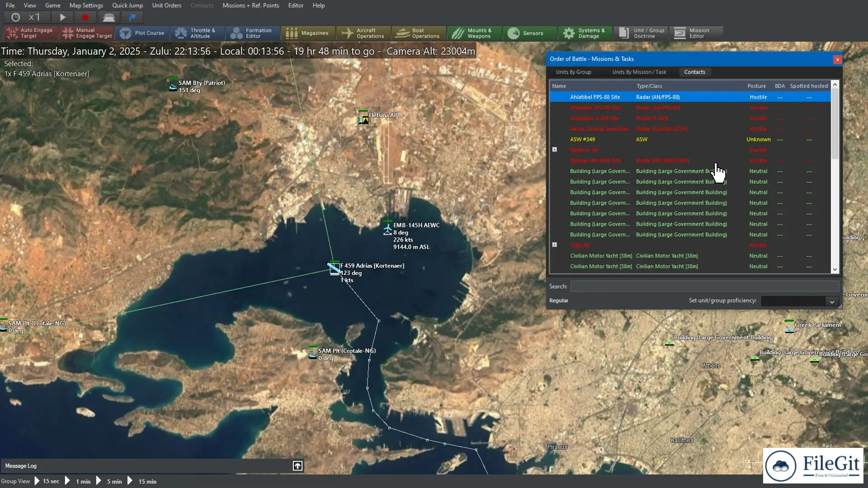Open the Sensors window
This screenshot has height=488, width=868.
pyautogui.click(x=530, y=33)
